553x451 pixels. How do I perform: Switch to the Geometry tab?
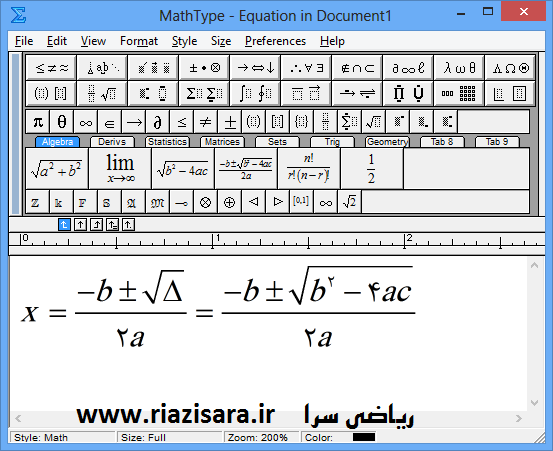[x=387, y=142]
